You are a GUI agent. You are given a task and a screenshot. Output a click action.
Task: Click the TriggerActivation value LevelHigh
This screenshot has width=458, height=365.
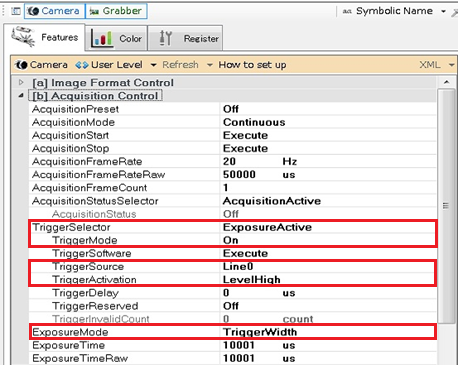[252, 279]
